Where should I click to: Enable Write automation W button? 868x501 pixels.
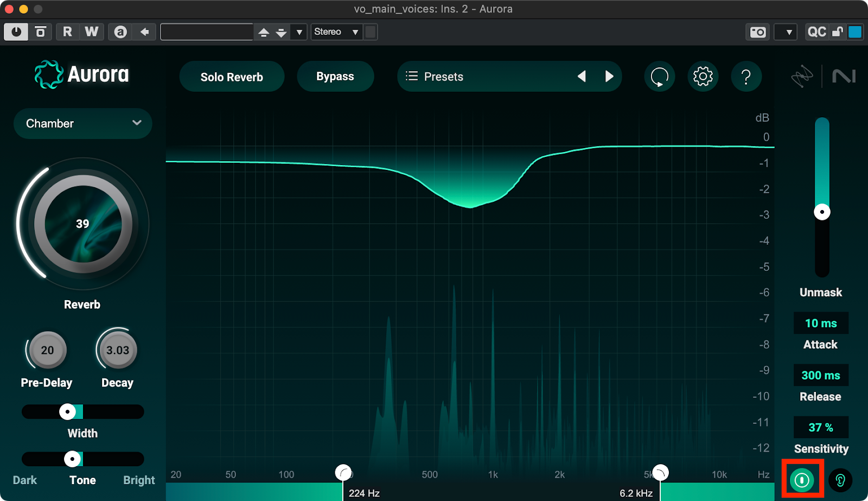[92, 32]
